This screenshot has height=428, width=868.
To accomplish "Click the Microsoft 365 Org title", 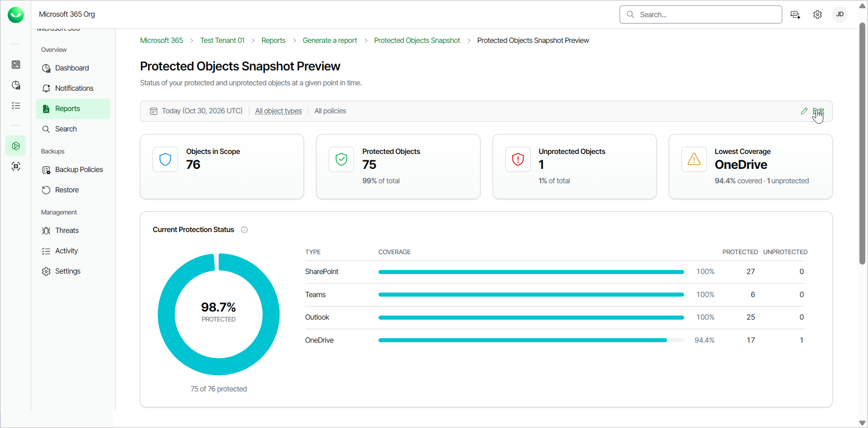I will 67,14.
